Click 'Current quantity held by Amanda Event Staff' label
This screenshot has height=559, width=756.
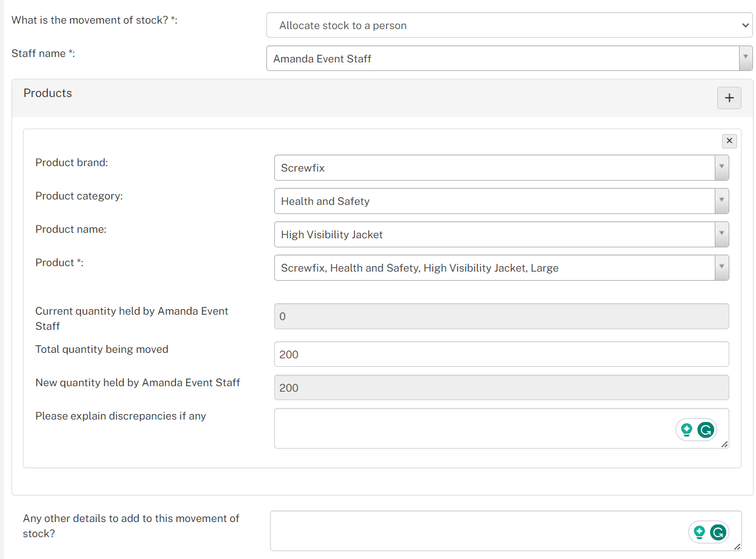132,318
